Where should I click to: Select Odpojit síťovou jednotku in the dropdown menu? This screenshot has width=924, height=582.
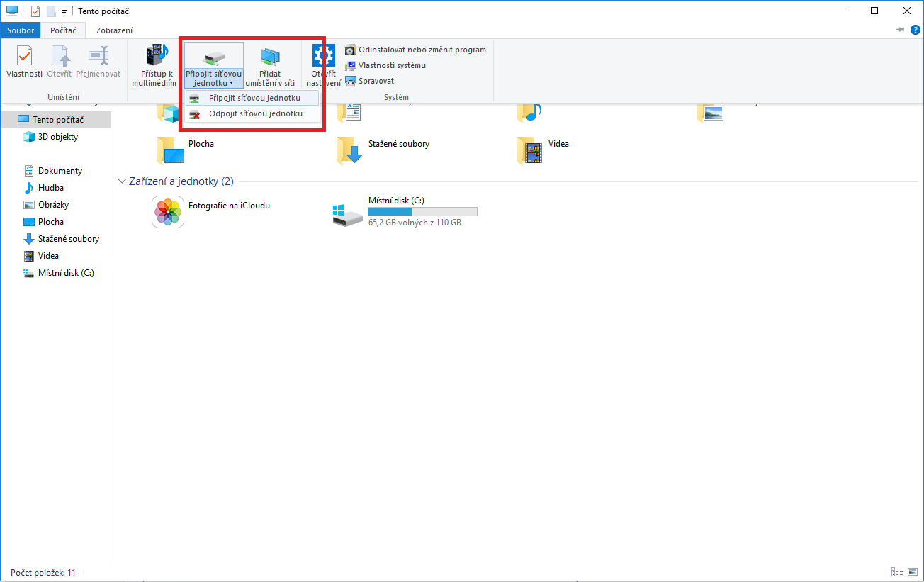tap(252, 113)
